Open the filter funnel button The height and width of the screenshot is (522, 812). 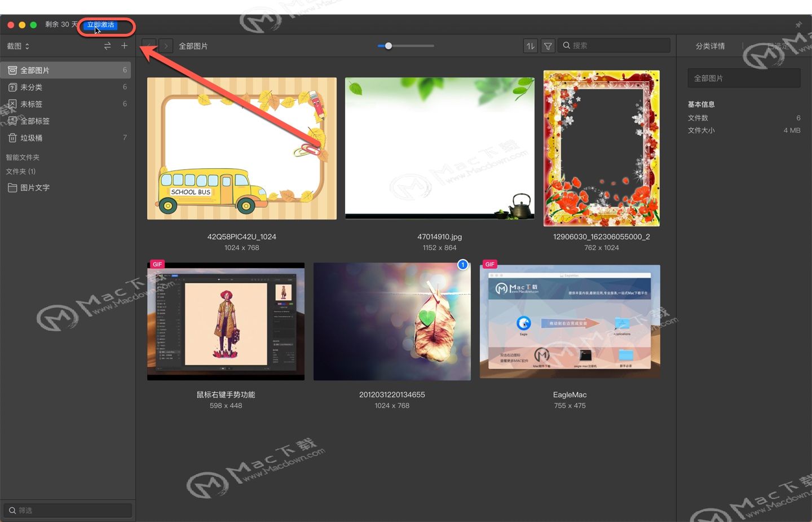tap(548, 46)
